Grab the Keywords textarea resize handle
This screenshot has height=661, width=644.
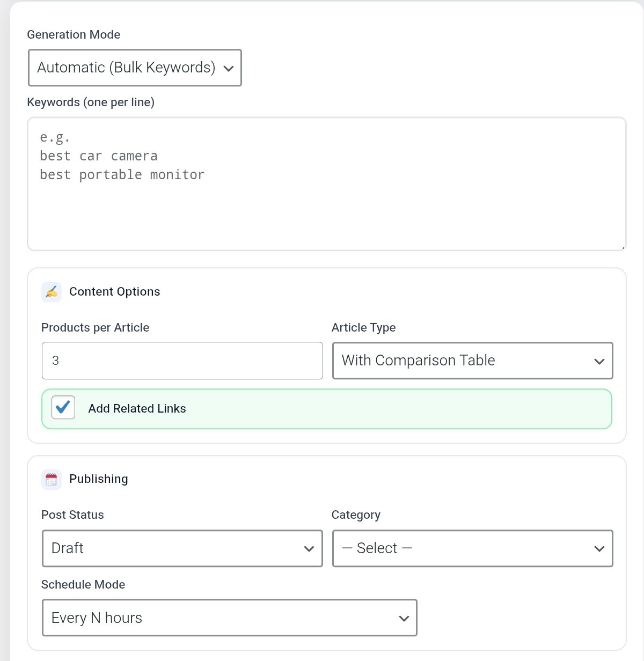[623, 247]
